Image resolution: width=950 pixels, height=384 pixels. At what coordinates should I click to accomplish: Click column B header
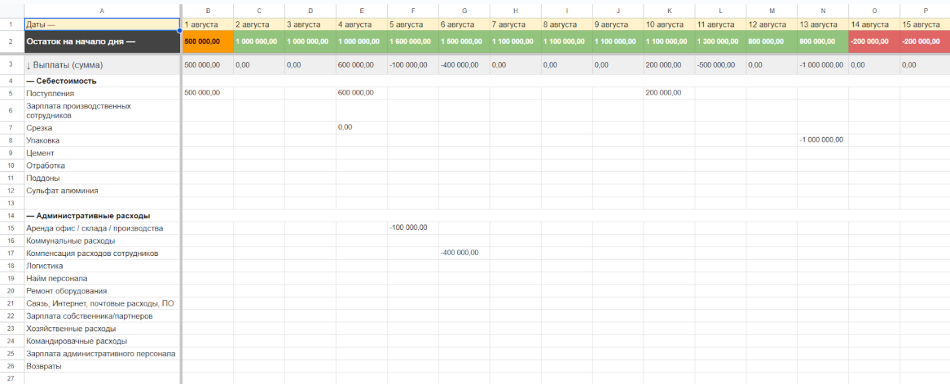[208, 11]
